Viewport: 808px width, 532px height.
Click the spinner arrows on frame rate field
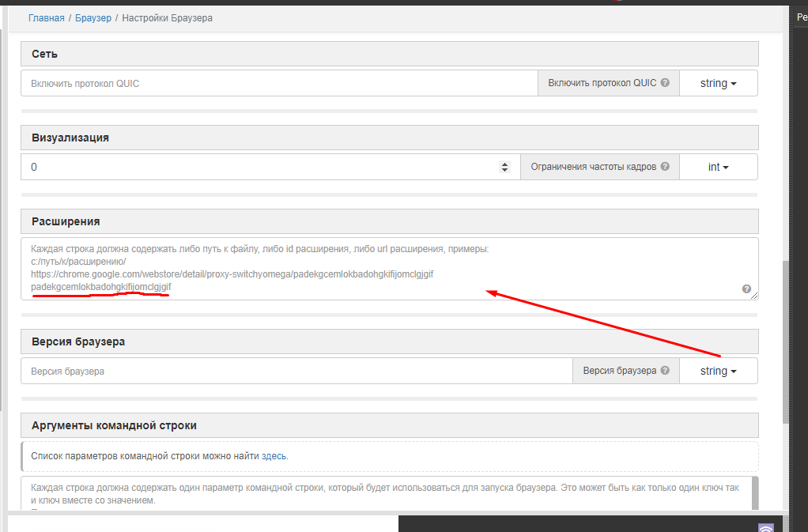[x=505, y=167]
